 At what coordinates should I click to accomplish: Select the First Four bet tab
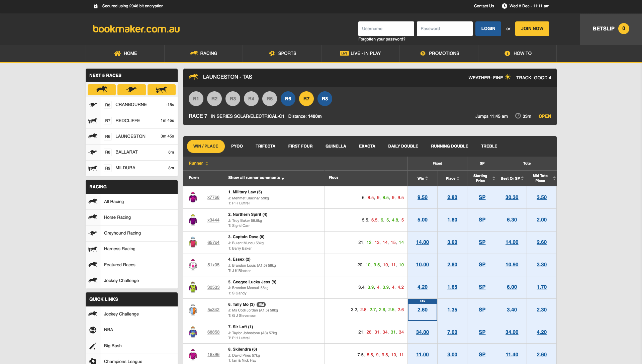coord(300,146)
